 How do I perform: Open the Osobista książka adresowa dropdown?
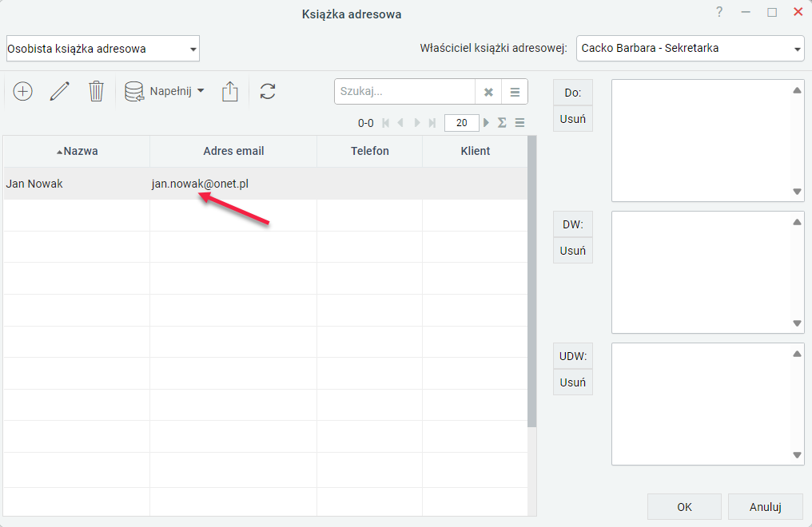(x=103, y=49)
